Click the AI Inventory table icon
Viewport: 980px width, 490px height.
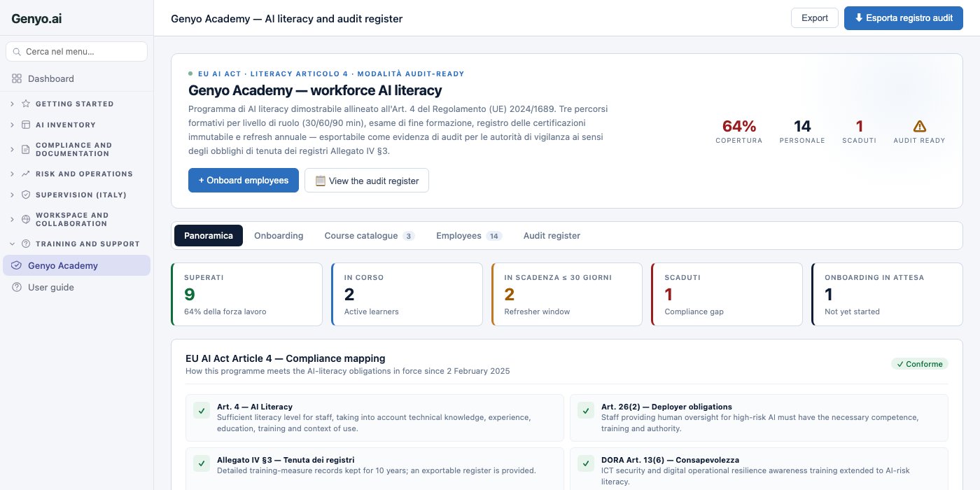(x=26, y=125)
